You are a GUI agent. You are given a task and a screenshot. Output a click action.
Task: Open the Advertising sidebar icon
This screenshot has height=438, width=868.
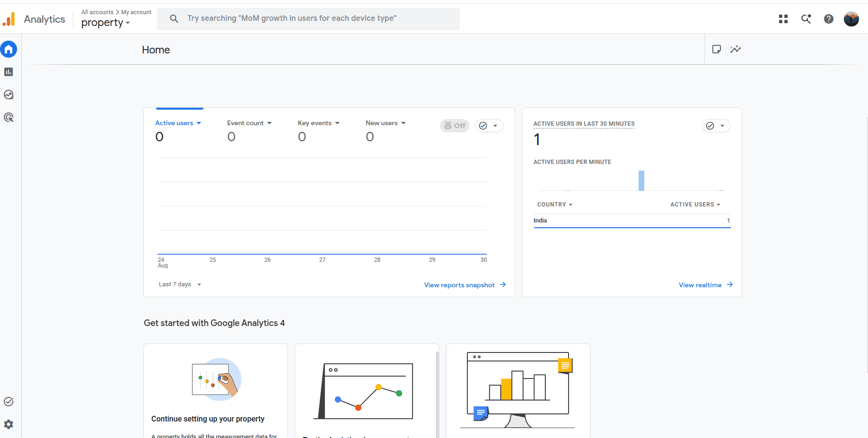coord(9,117)
